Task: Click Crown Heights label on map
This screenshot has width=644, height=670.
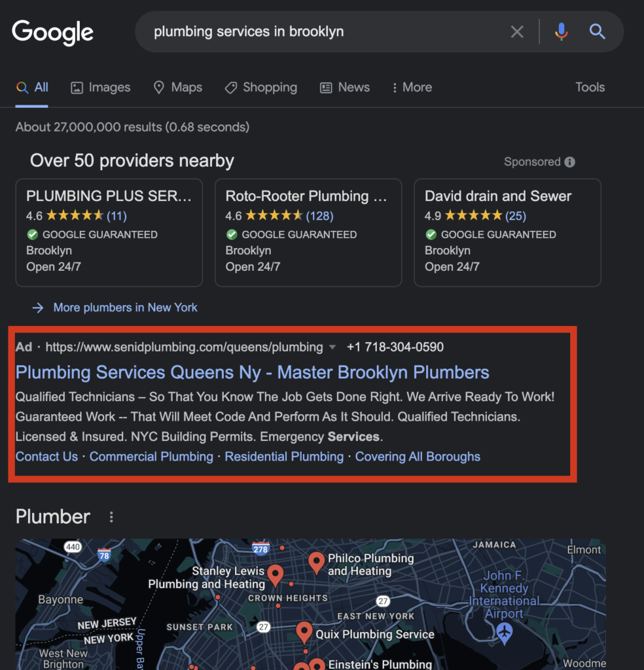Action: tap(287, 598)
